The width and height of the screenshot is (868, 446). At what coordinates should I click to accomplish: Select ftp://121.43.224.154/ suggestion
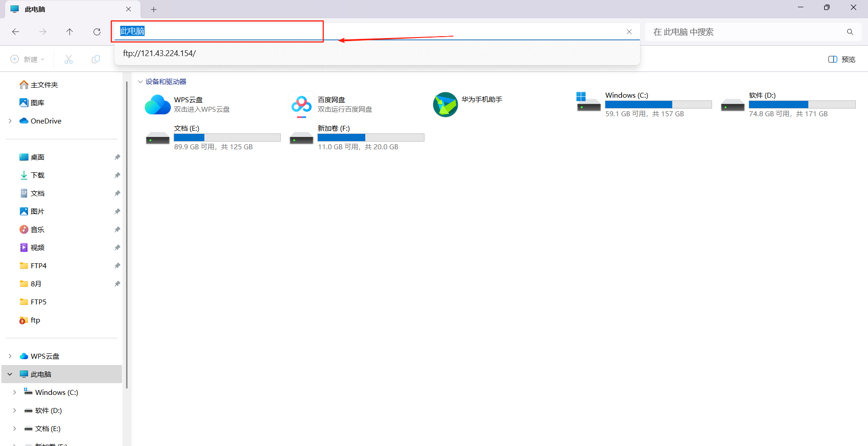[x=377, y=53]
